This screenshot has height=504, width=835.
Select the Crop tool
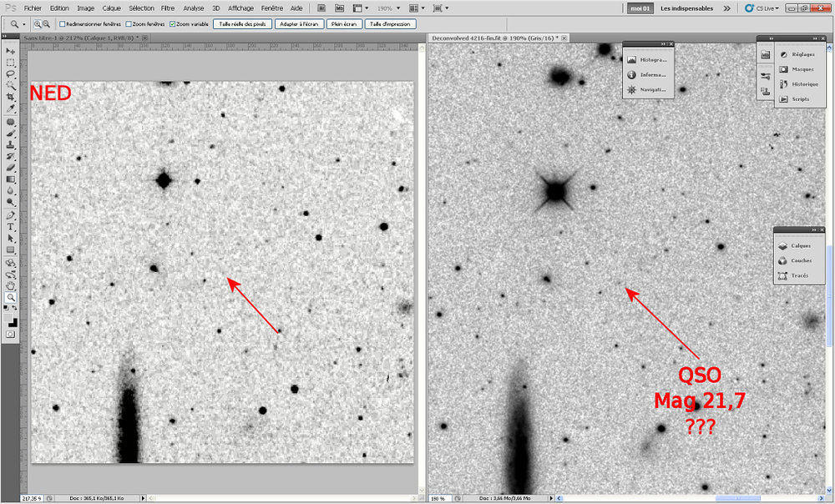tap(11, 98)
